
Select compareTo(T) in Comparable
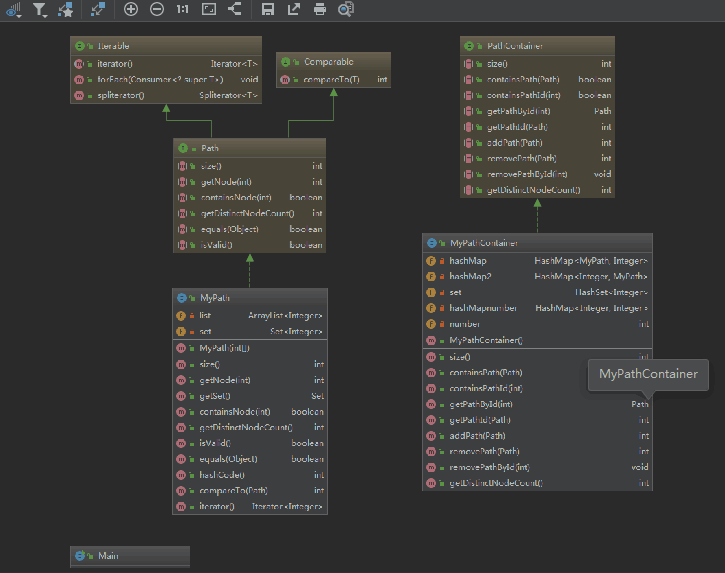333,80
